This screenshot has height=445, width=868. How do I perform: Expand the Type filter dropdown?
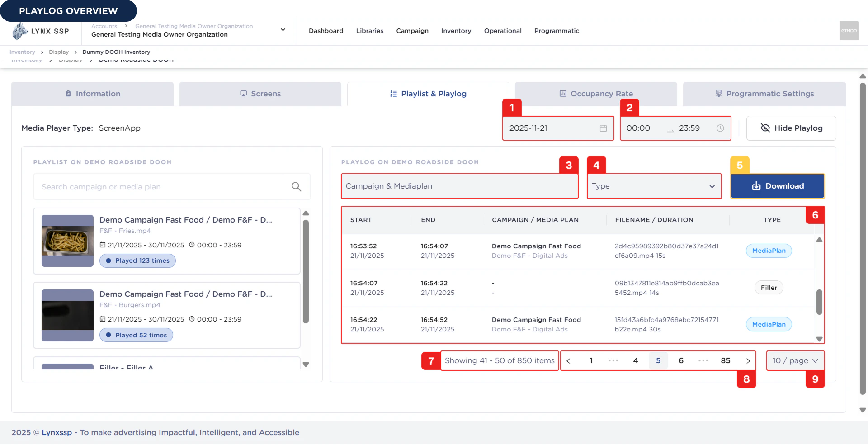[x=654, y=186]
